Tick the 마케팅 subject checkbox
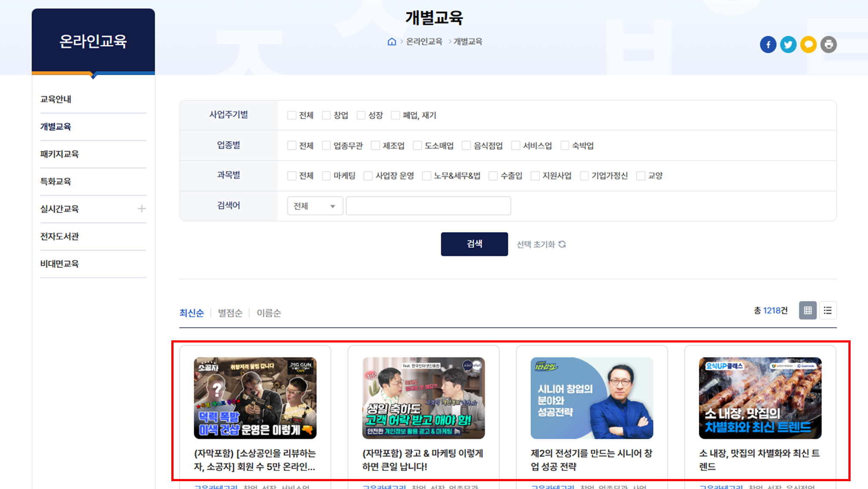The image size is (868, 489). 326,176
